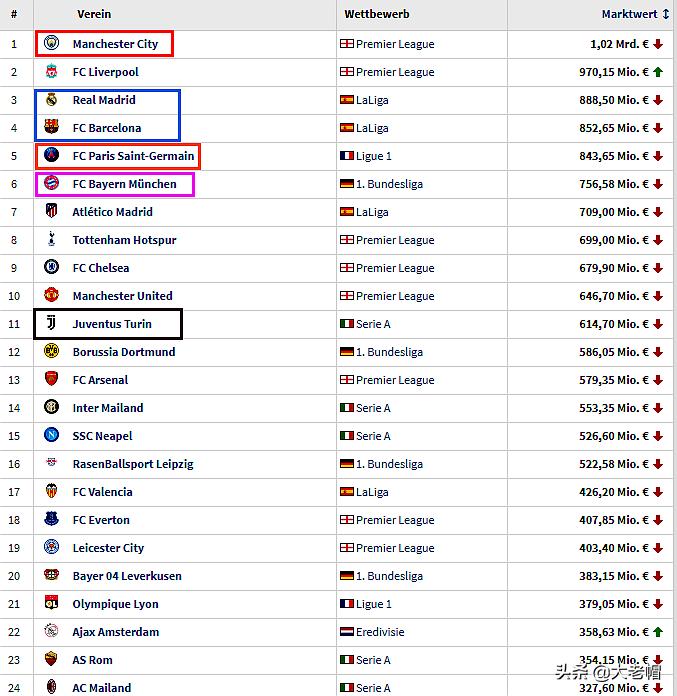Image resolution: width=677 pixels, height=696 pixels.
Task: Click the France flag beside Ligue 1 for Paris Saint-Germain
Action: (x=347, y=156)
